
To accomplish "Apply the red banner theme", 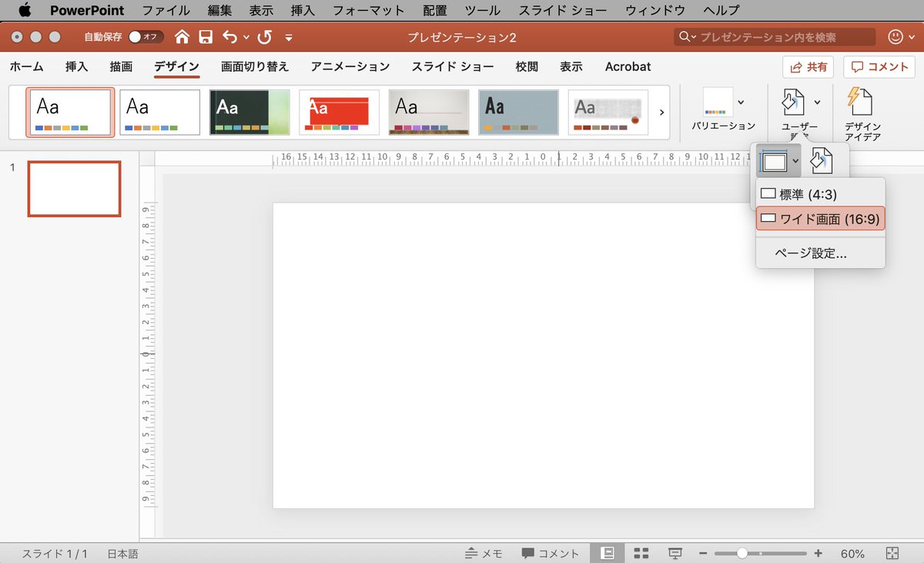I will tap(340, 112).
